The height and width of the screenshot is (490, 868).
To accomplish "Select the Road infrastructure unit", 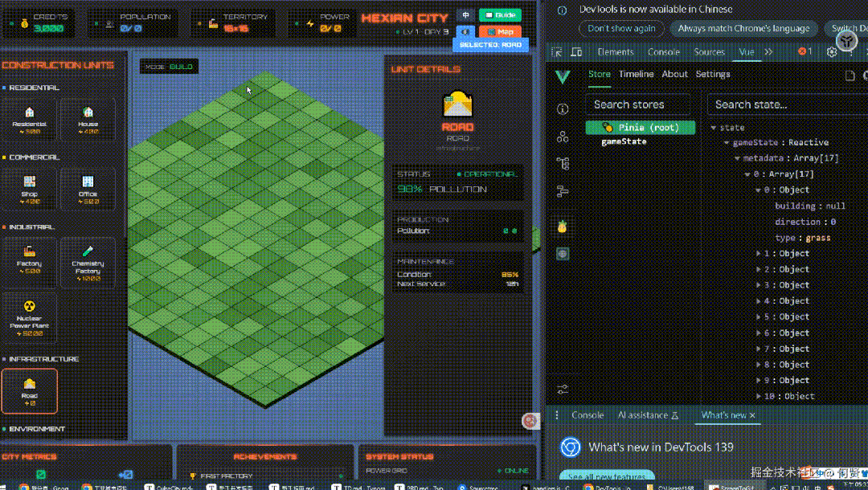I will 30,391.
